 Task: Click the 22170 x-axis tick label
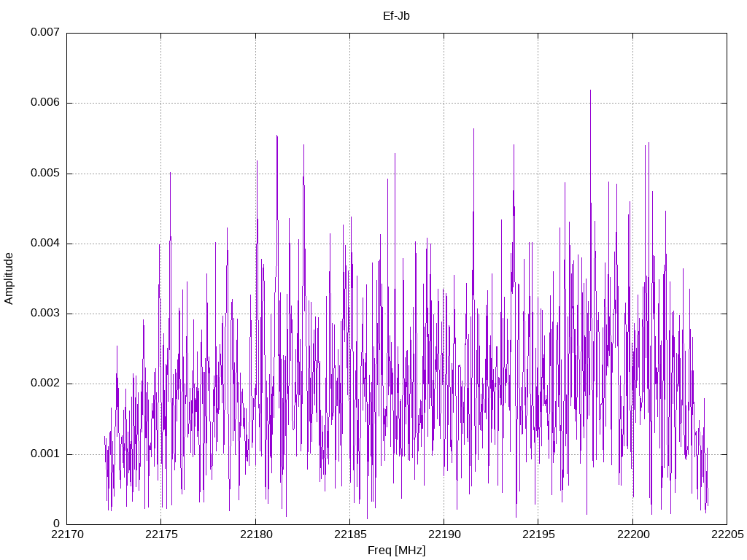[x=67, y=534]
